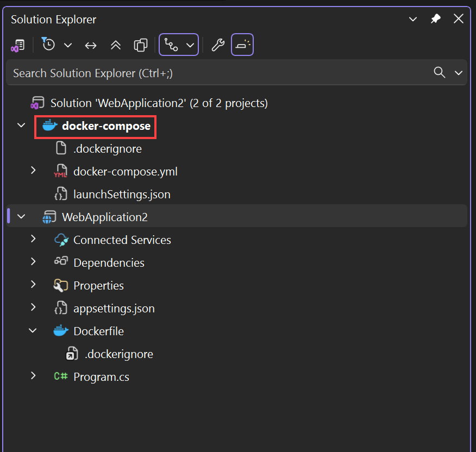The width and height of the screenshot is (476, 452).
Task: Open Solution Explorer Properties wrench icon
Action: [217, 45]
